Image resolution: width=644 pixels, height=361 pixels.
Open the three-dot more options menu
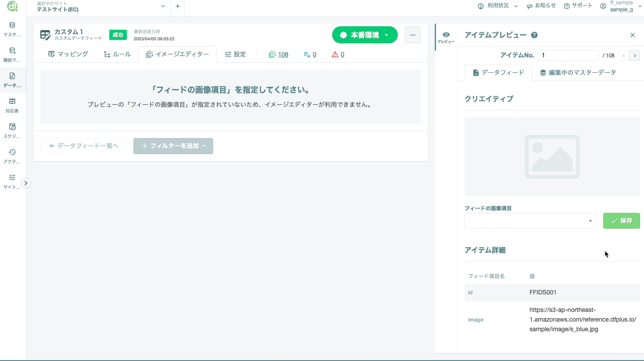[x=412, y=35]
